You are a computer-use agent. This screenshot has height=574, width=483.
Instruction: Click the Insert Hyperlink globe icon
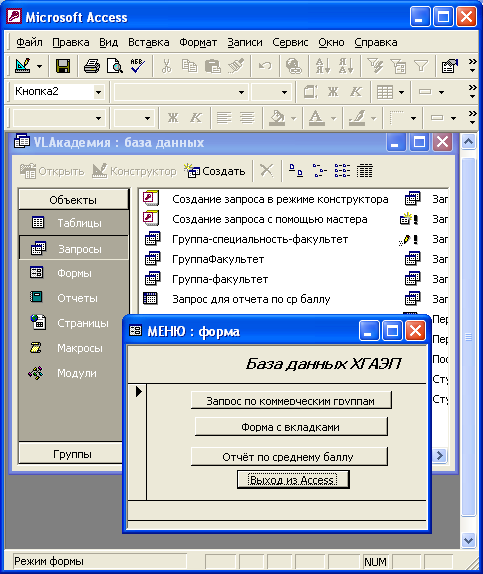tap(294, 66)
